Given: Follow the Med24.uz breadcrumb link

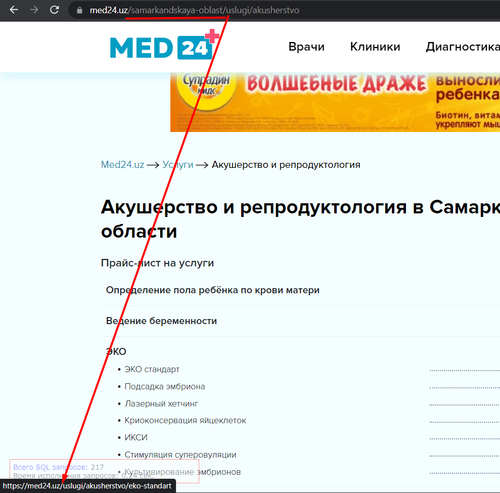Looking at the screenshot, I should click(x=122, y=165).
